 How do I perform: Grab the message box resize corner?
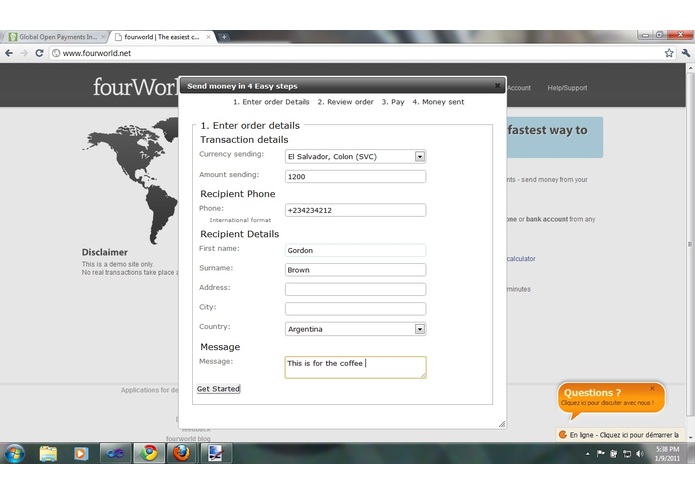tap(423, 375)
